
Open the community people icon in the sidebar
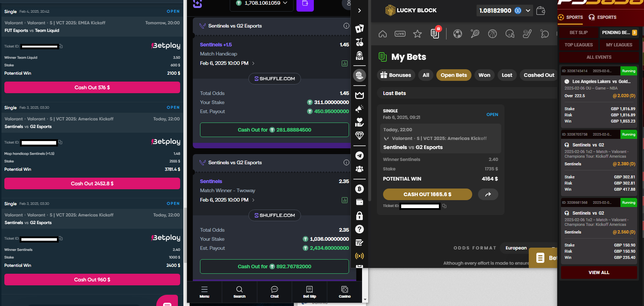[x=359, y=169]
